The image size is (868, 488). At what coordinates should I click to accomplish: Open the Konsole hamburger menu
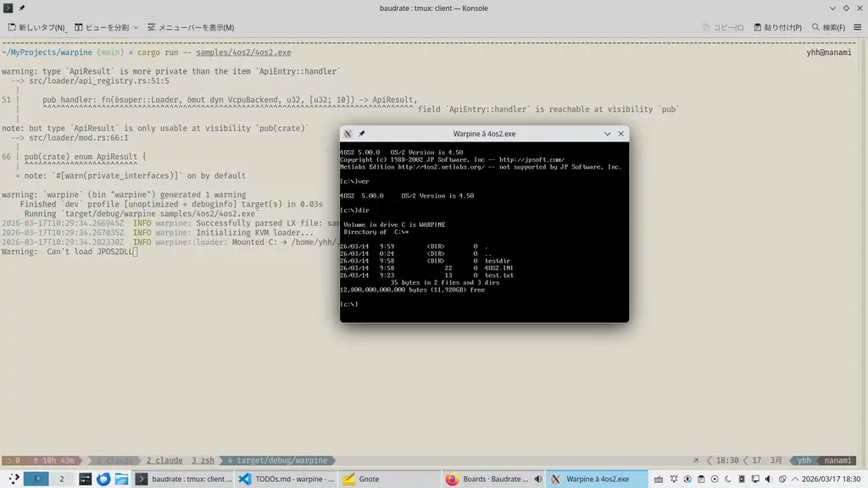coord(856,27)
